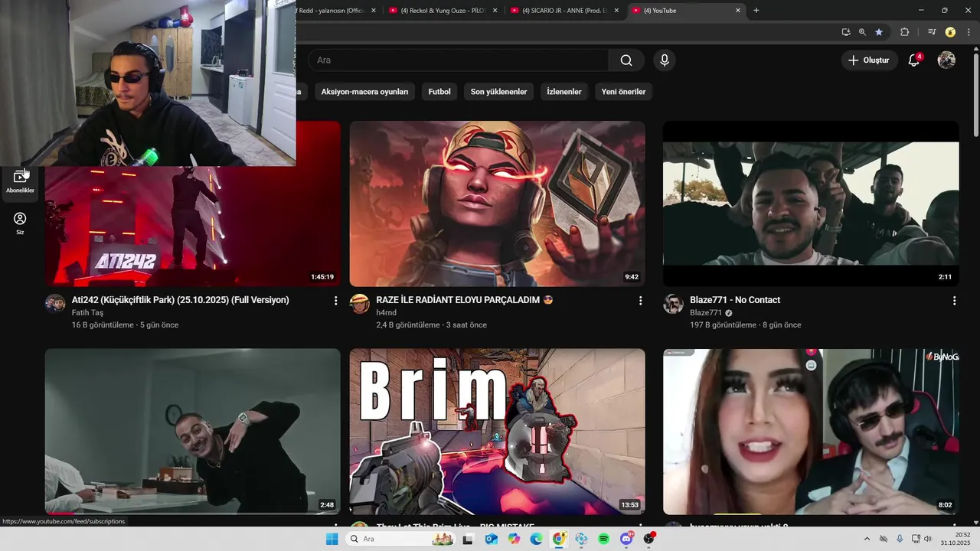980x551 pixels.
Task: Select Yeni öneriler filter chip
Action: 623,92
